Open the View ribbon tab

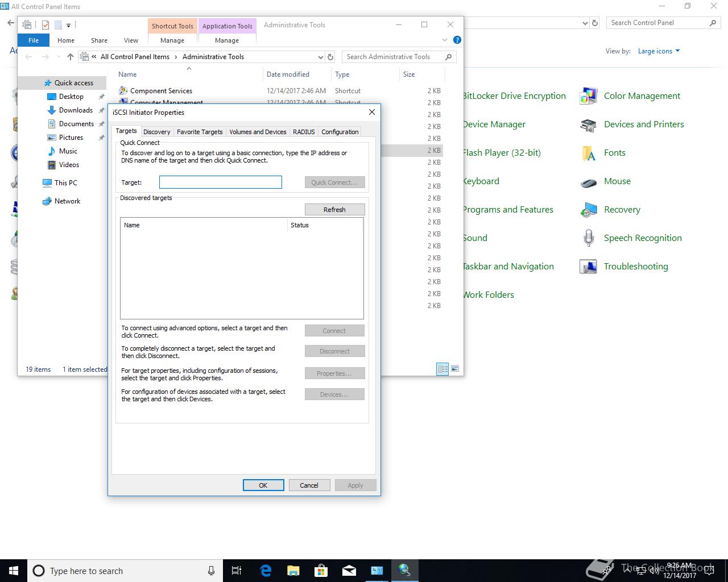131,40
